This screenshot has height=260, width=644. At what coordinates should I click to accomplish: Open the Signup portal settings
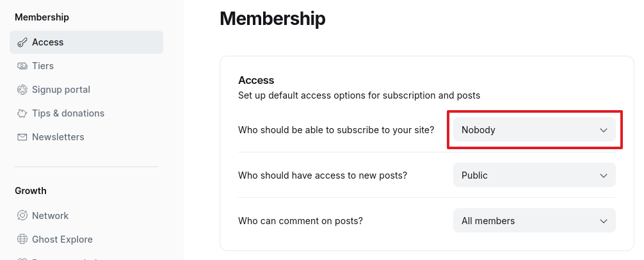point(61,90)
